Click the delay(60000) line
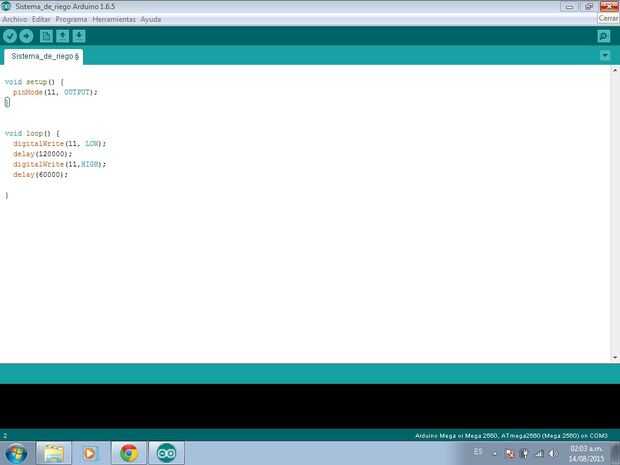Viewport: 620px width, 465px height. point(40,174)
